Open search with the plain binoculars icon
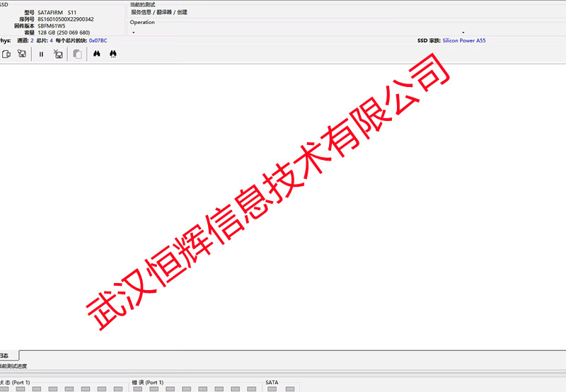The image size is (566, 392). 96,54
